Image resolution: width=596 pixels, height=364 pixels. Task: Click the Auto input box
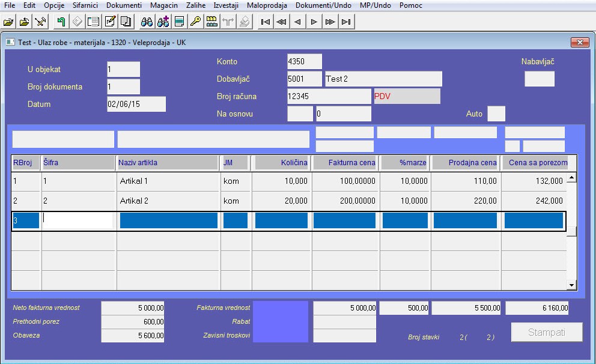[x=496, y=114]
